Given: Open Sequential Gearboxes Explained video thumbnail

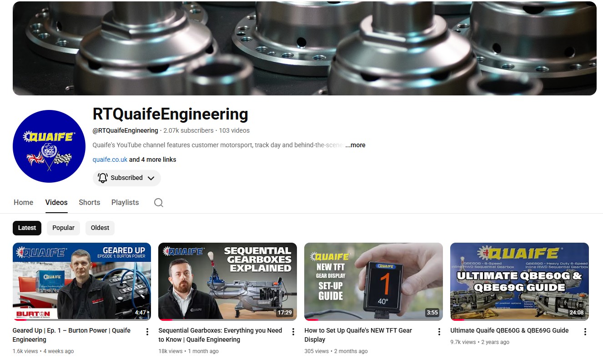Looking at the screenshot, I should pos(227,281).
